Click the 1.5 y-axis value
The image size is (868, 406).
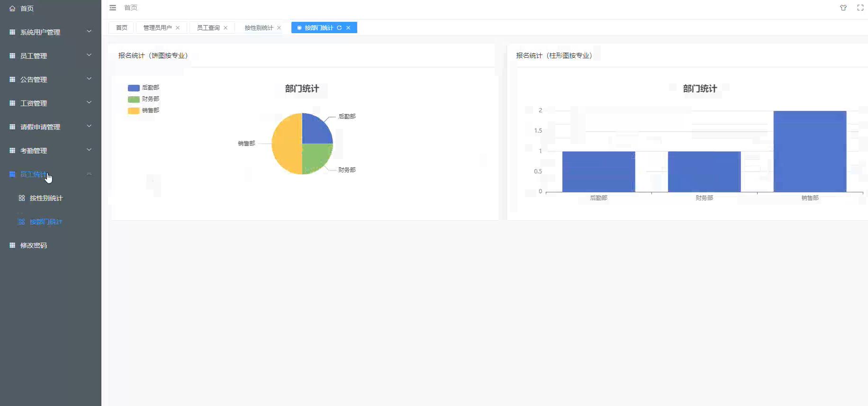click(538, 131)
